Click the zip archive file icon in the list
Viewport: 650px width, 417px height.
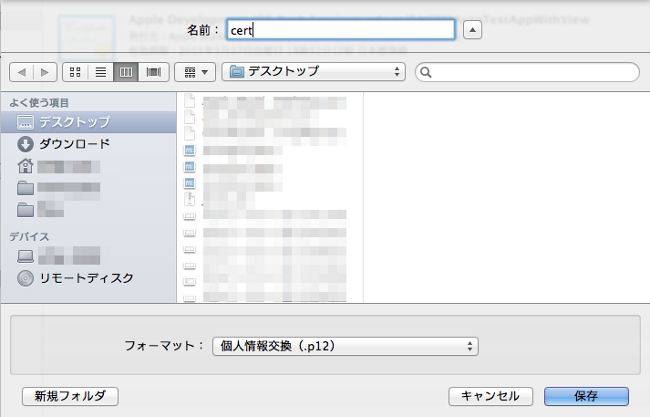click(x=189, y=199)
